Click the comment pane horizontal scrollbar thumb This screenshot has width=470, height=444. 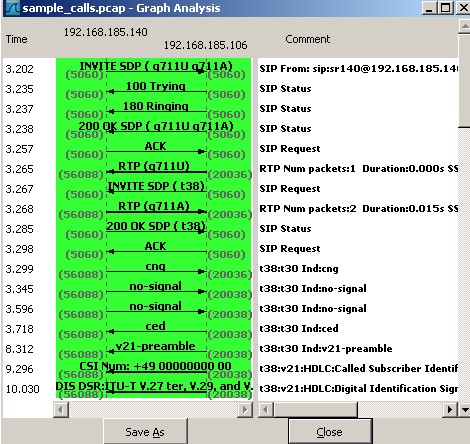tap(315, 409)
